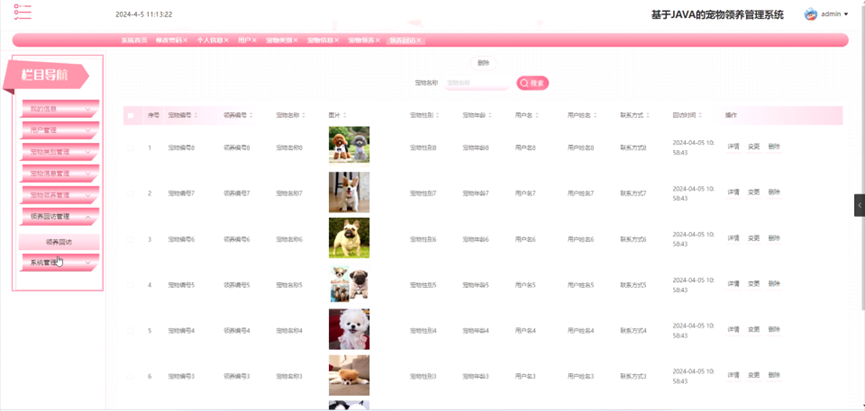Sort by the 宠物编号 column sort icon
Screen dimensions: 865x411
tap(196, 115)
